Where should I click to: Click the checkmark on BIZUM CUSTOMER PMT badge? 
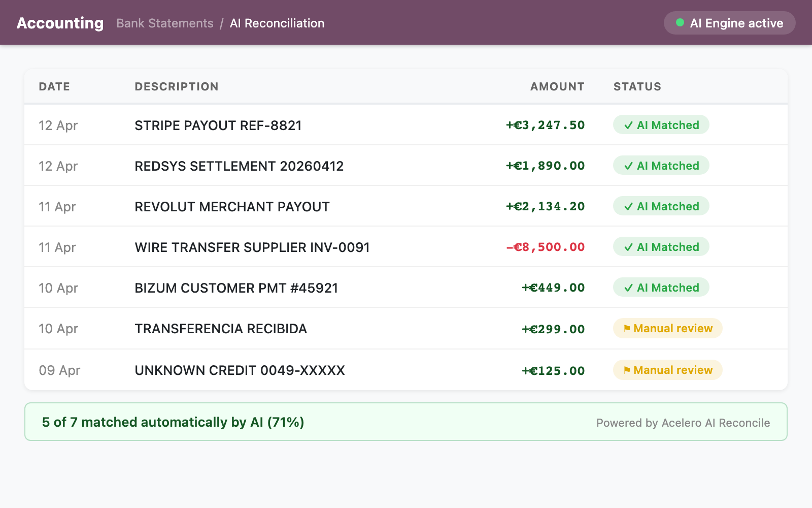[x=628, y=287]
